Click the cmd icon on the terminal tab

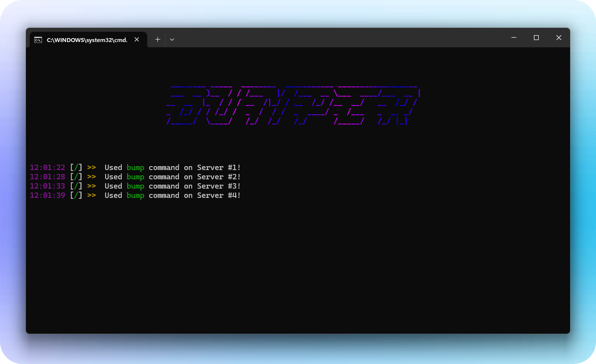pyautogui.click(x=38, y=40)
